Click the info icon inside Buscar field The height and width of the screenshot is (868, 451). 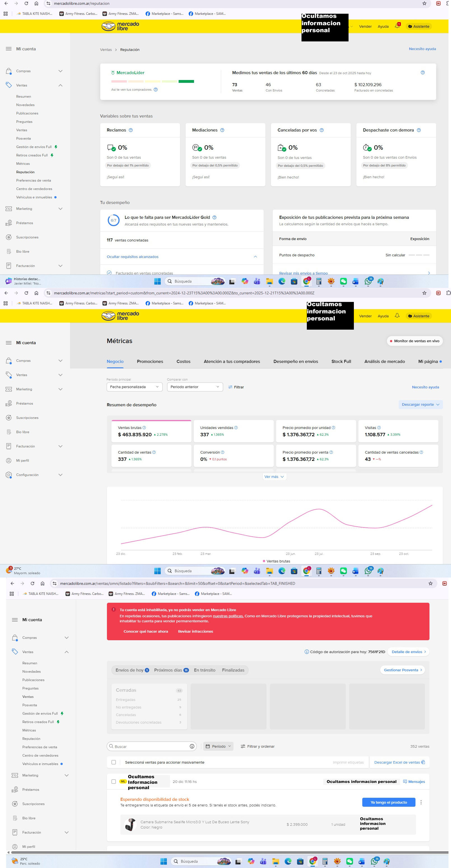tap(192, 746)
